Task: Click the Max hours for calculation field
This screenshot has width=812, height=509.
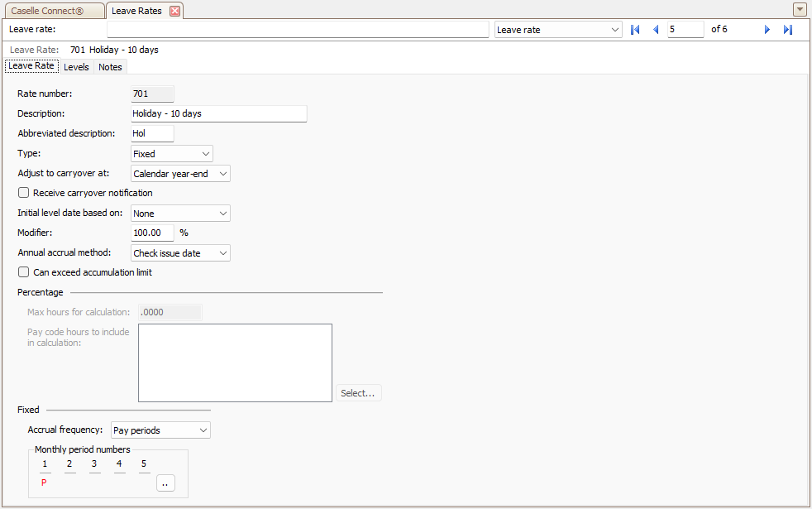Action: 170,312
